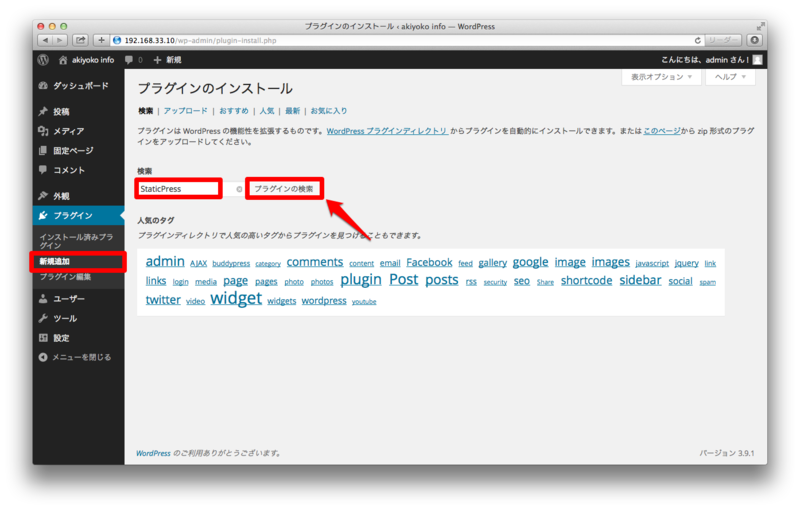Switch to おすすめ featured tab
The height and width of the screenshot is (510, 800).
(x=234, y=111)
